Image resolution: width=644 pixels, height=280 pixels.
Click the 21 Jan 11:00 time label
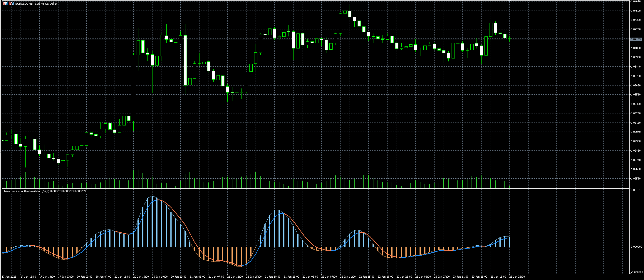[x=235, y=277]
